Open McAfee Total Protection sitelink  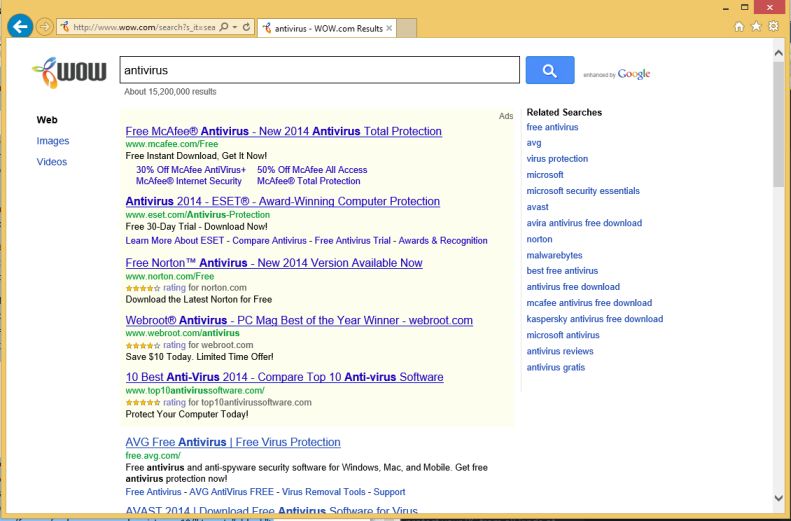pyautogui.click(x=309, y=181)
